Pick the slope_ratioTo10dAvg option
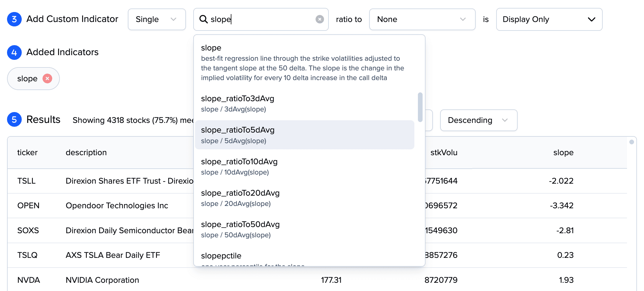This screenshot has width=644, height=291. [x=305, y=167]
